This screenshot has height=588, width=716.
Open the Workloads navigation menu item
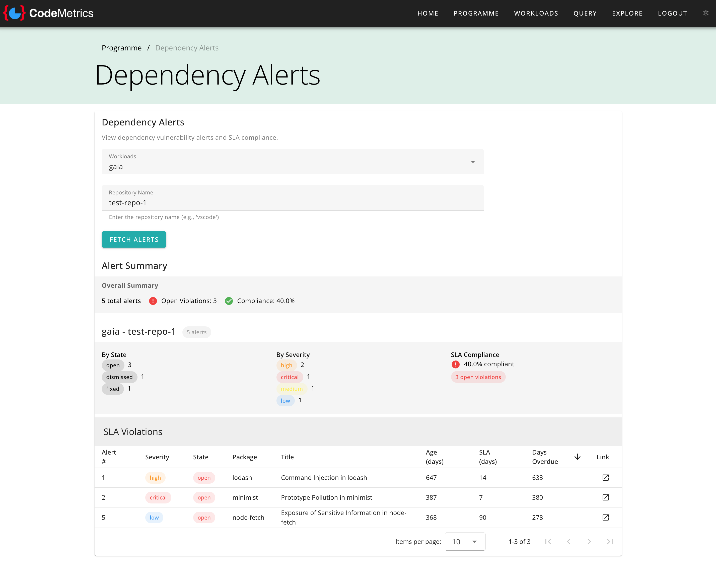coord(536,13)
